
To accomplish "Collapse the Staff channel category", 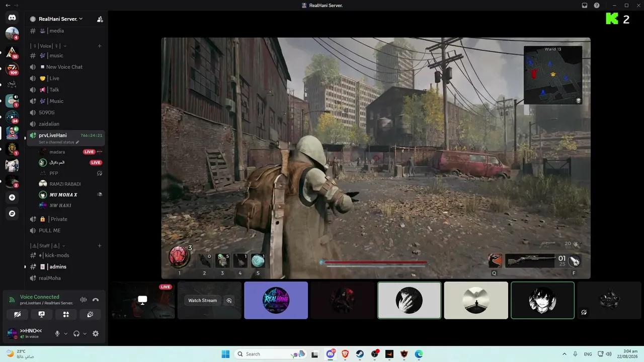I will [47, 246].
